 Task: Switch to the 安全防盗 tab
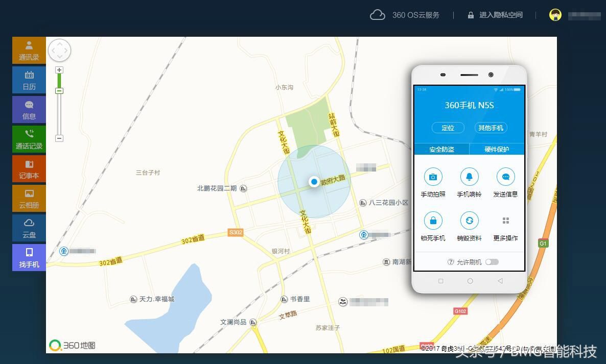coord(441,150)
